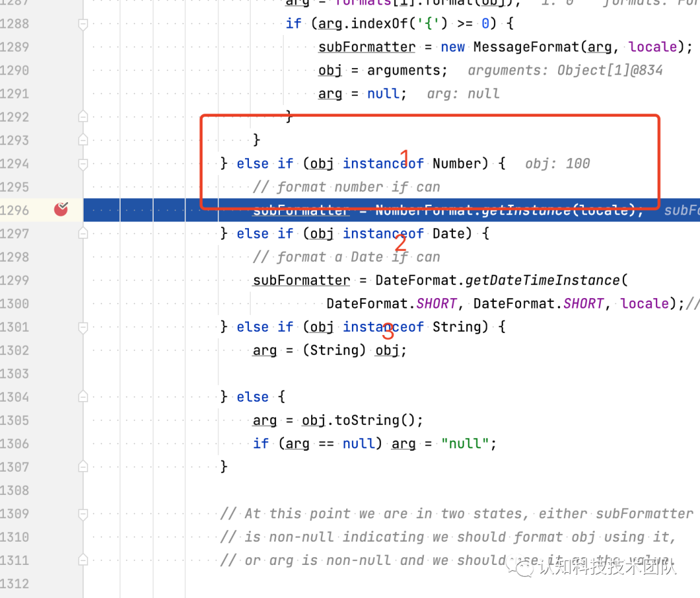Collapse the else block at line 1304
This screenshot has width=700, height=598.
click(x=82, y=397)
